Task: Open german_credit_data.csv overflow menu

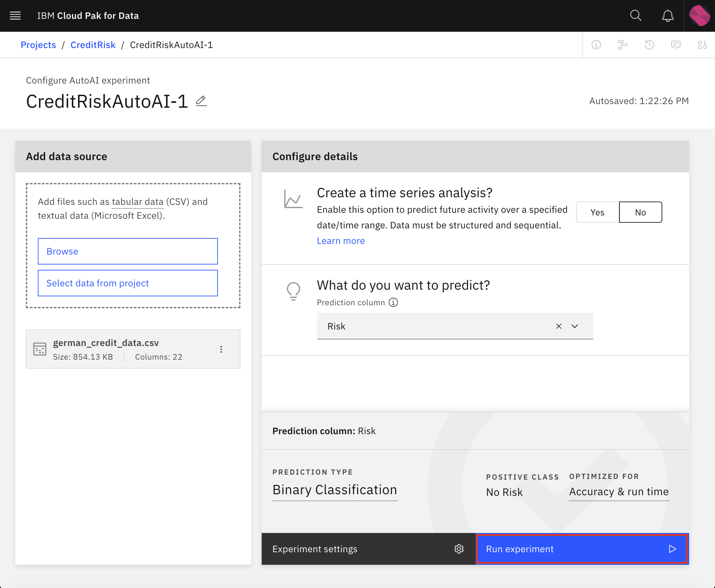Action: (221, 349)
